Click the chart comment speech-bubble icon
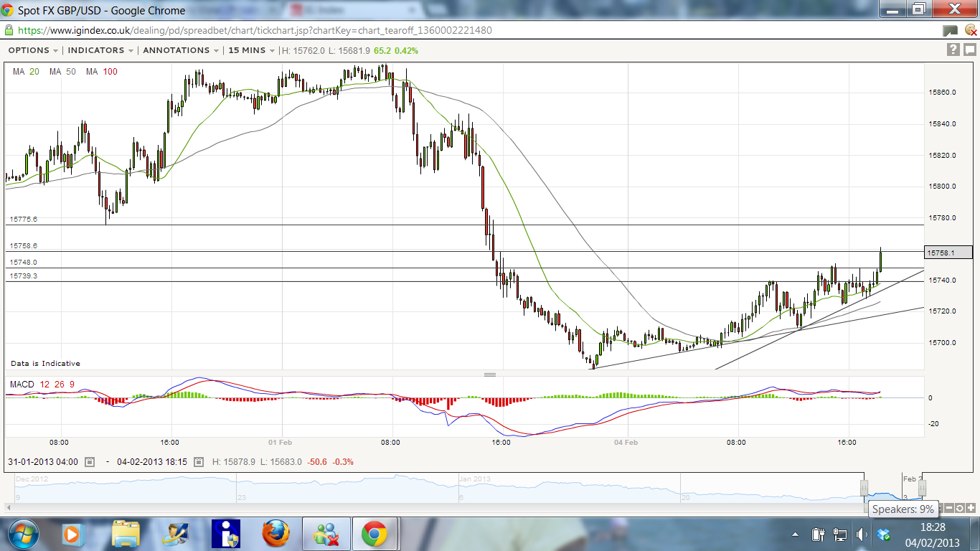This screenshot has width=980, height=551. tap(969, 50)
